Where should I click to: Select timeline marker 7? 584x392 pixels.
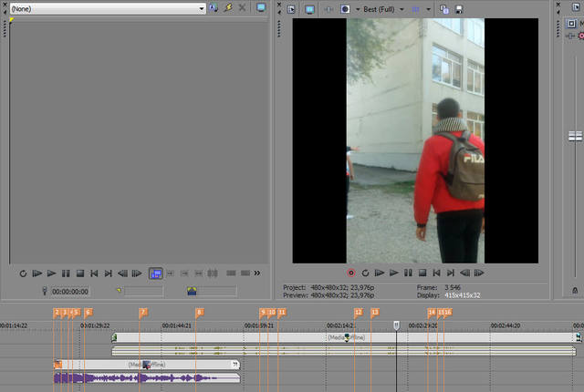[x=143, y=313]
